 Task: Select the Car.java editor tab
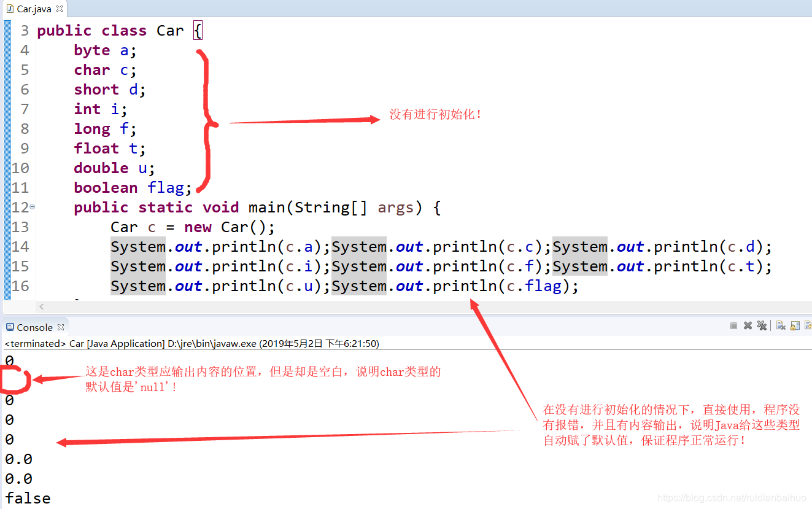pyautogui.click(x=34, y=9)
